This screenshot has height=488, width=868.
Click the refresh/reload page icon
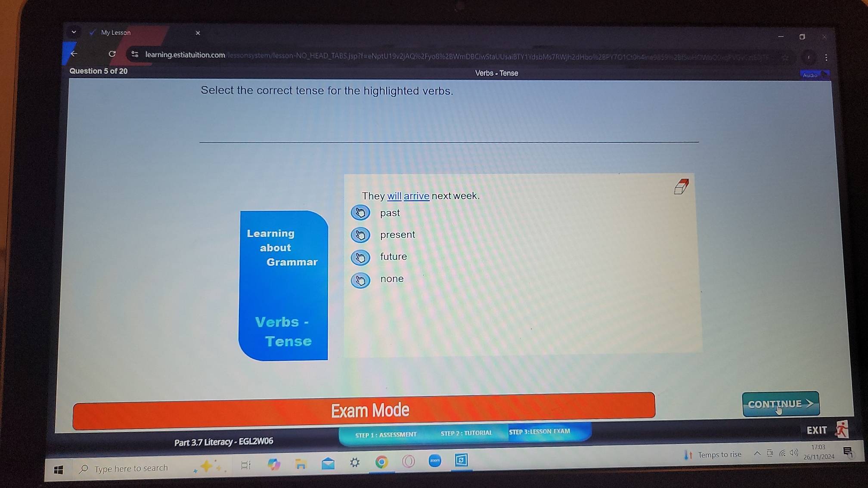coord(113,54)
